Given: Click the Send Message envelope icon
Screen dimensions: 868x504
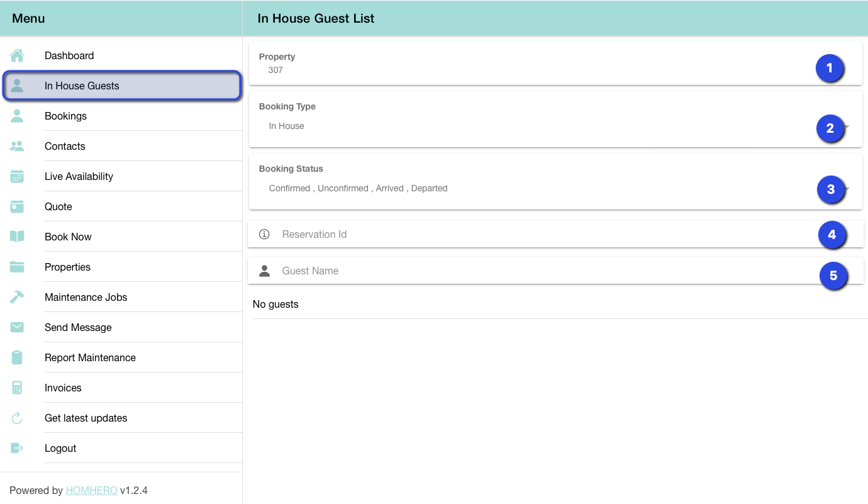Looking at the screenshot, I should 17,327.
